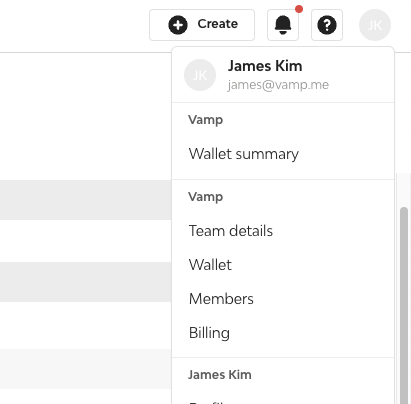Viewport: 411px width, 404px height.
Task: Collapse the menu via top JK avatar
Action: [375, 25]
